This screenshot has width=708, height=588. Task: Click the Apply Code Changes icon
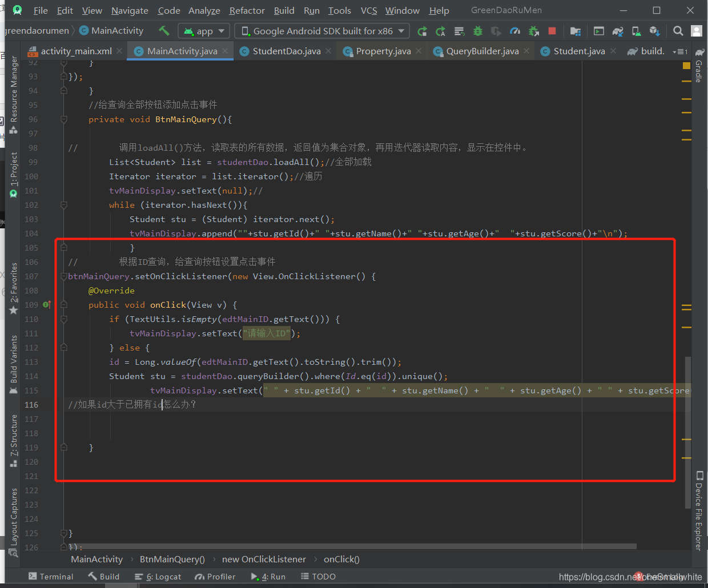pyautogui.click(x=440, y=31)
